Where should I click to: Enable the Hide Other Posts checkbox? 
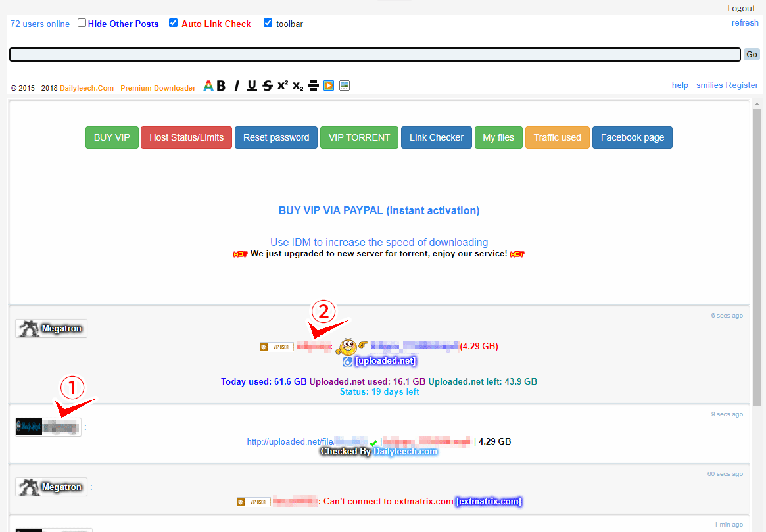pyautogui.click(x=82, y=23)
